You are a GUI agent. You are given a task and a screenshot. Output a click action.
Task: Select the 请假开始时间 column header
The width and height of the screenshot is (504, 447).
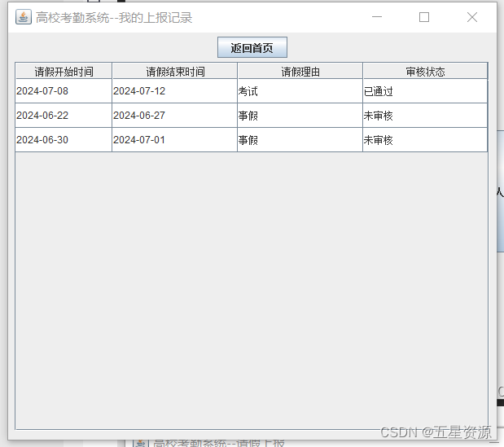pos(64,71)
